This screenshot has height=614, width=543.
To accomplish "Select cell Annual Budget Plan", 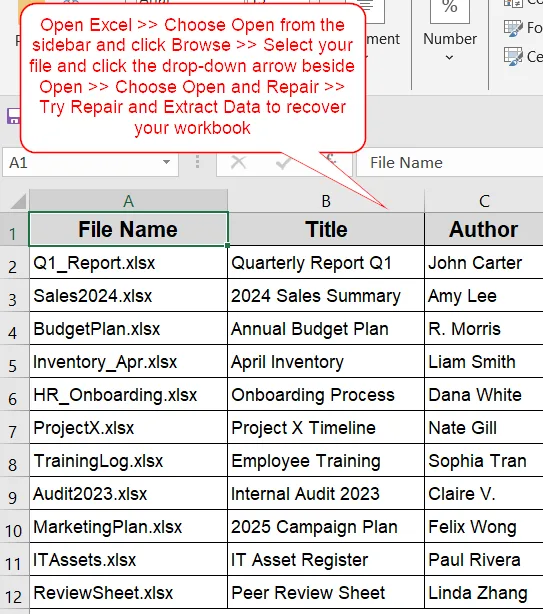I will 326,328.
